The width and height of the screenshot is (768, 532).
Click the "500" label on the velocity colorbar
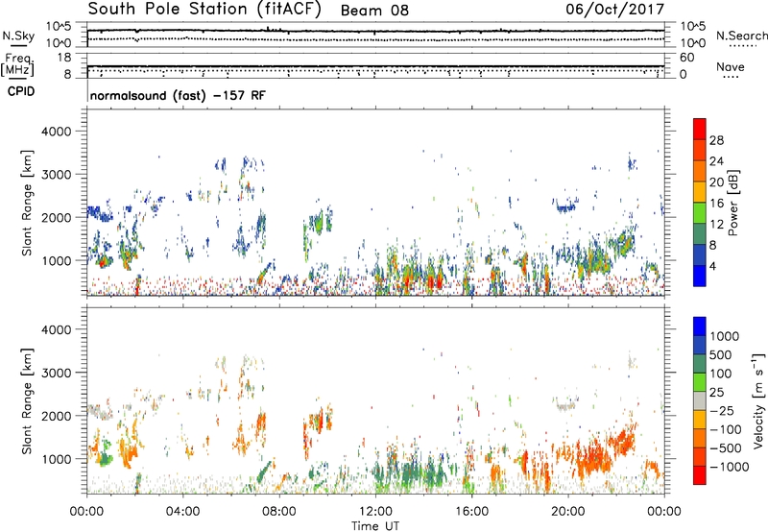point(723,355)
